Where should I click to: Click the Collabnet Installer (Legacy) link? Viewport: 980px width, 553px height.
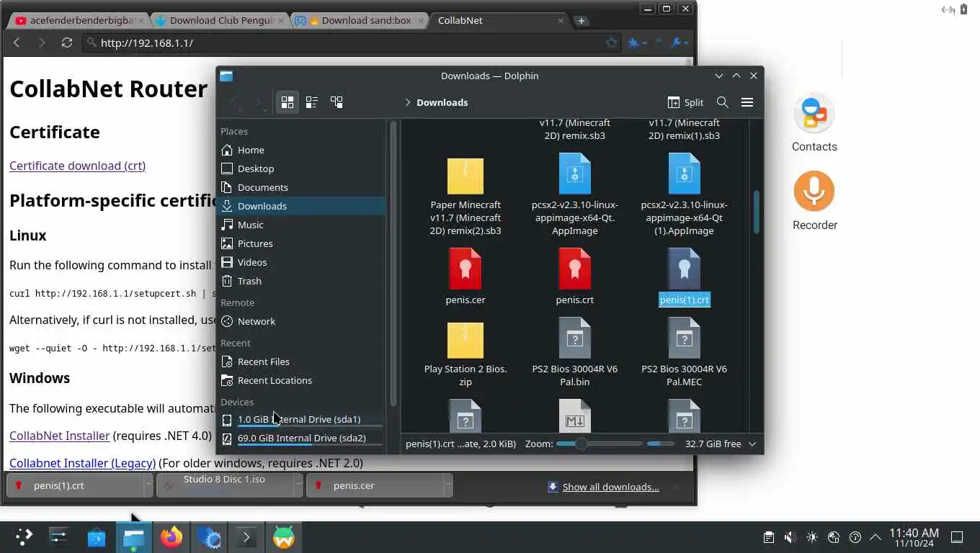(83, 463)
